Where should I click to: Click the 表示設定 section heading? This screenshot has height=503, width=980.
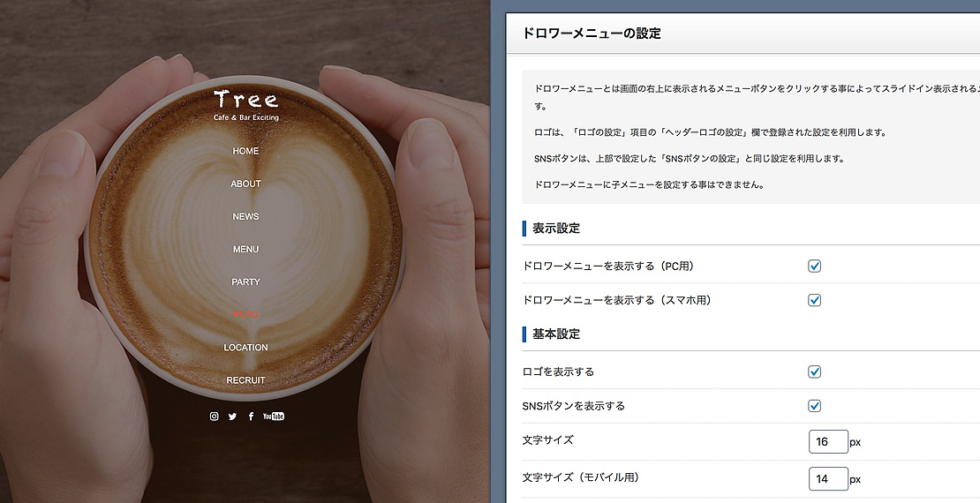tap(556, 229)
